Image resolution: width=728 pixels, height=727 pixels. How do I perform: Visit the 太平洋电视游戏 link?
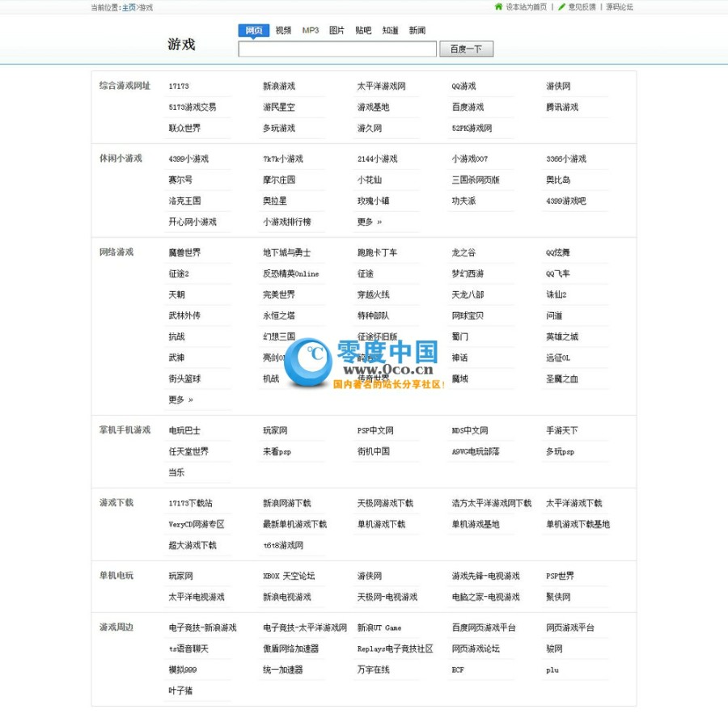pos(197,597)
